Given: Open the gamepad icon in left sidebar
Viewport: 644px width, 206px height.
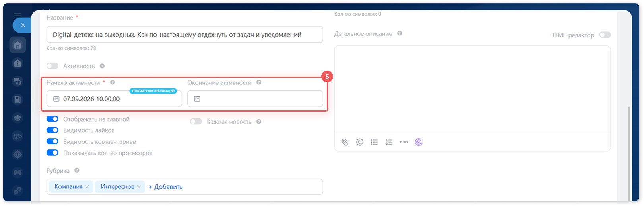Looking at the screenshot, I should pyautogui.click(x=17, y=173).
